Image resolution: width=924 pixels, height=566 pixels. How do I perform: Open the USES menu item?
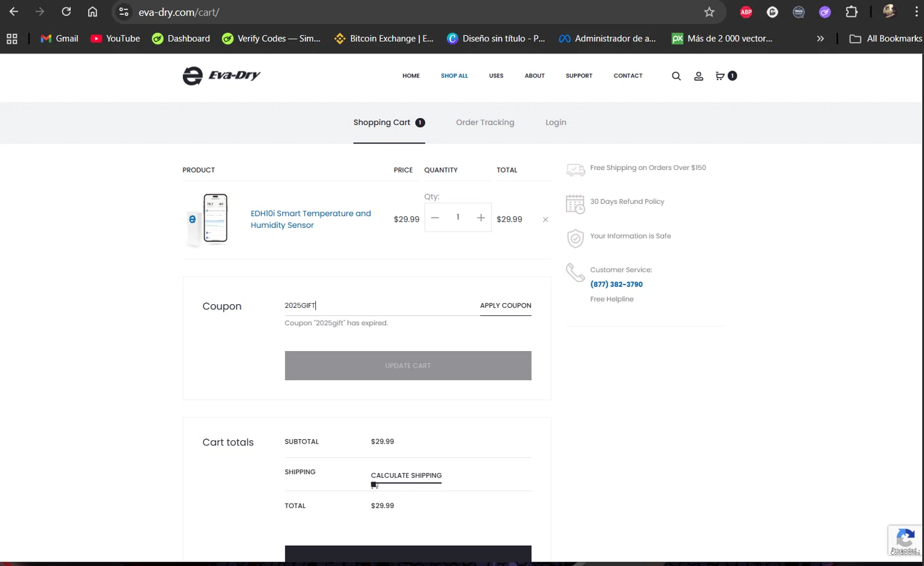496,76
